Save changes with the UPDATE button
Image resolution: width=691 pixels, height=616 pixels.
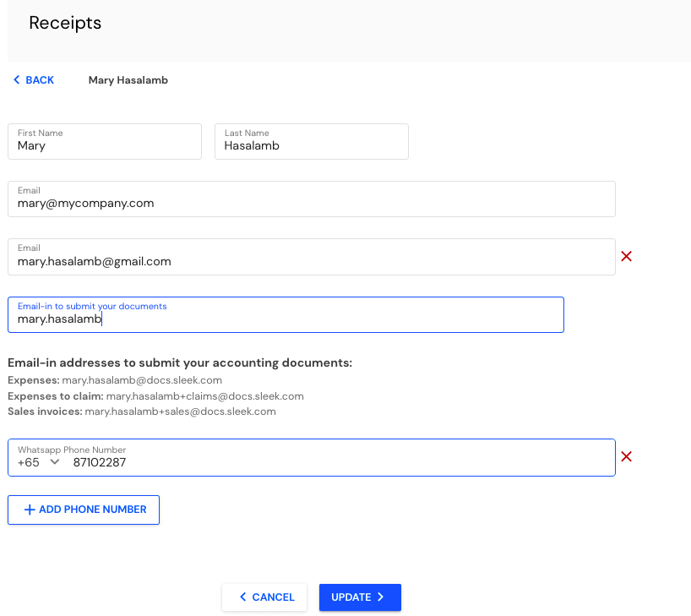coord(360,597)
